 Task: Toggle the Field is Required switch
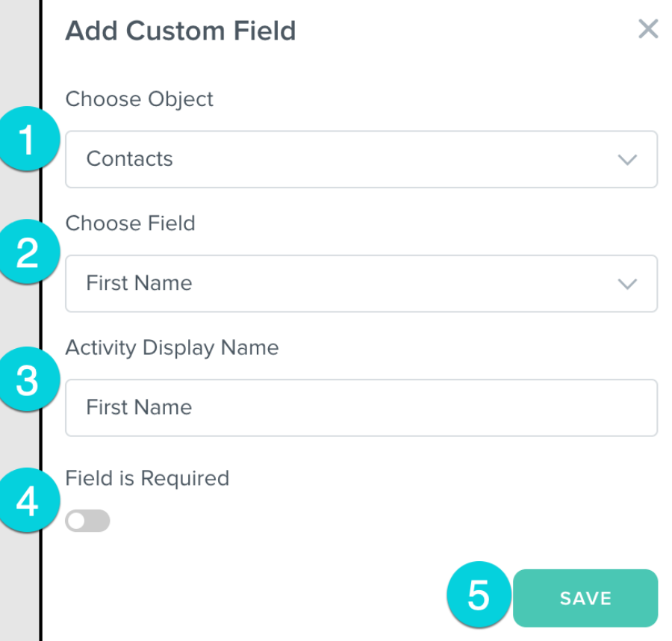click(x=87, y=521)
